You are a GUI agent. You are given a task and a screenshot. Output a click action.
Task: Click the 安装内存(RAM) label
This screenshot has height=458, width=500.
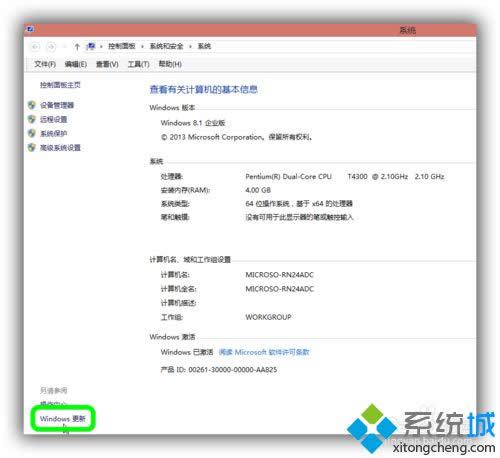(185, 190)
